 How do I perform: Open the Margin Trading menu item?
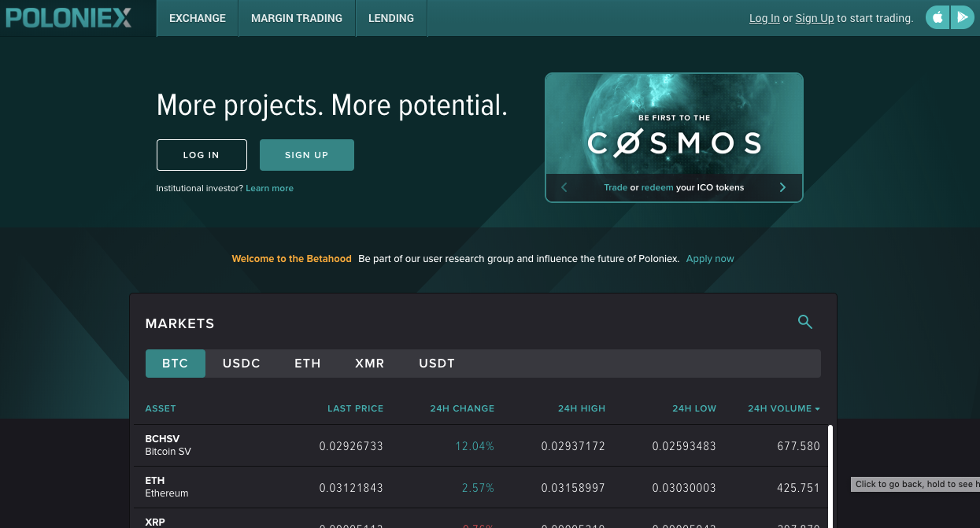click(297, 18)
